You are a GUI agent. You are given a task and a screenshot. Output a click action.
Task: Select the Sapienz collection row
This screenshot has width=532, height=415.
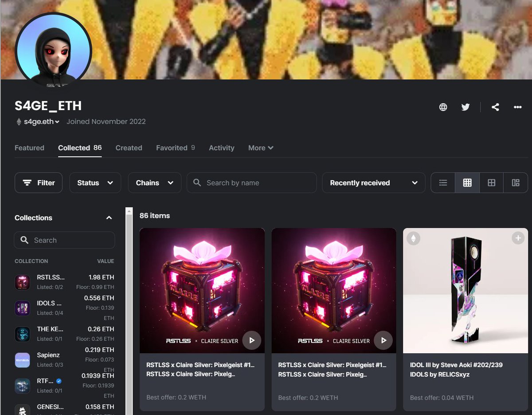64,360
